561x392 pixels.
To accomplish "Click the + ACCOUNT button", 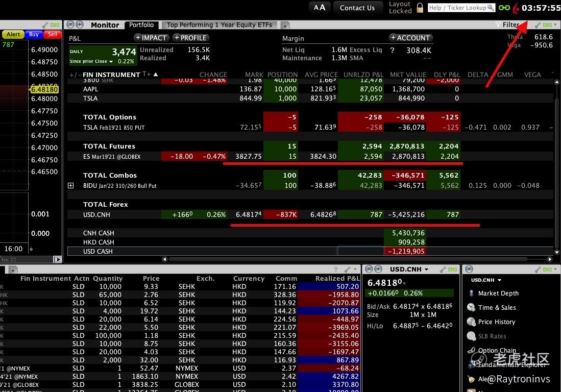I will click(x=411, y=38).
